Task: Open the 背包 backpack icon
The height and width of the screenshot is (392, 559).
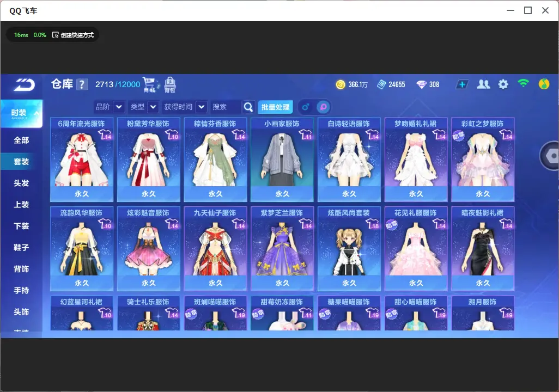Action: 170,85
